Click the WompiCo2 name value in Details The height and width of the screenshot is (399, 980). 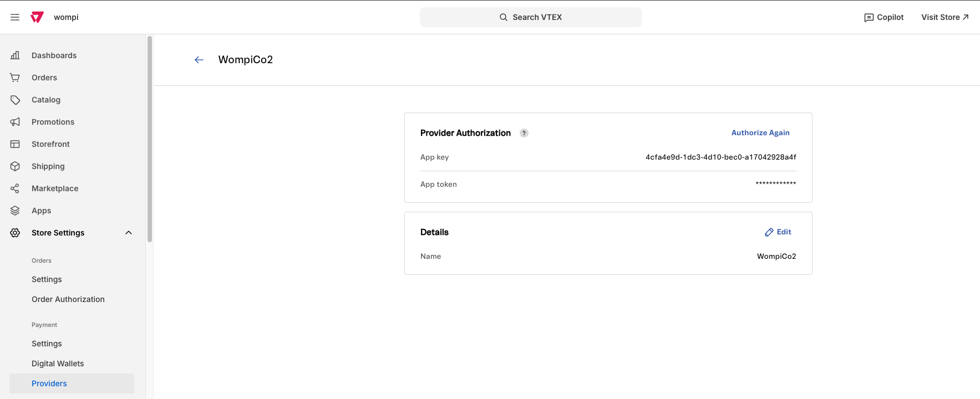pos(776,257)
